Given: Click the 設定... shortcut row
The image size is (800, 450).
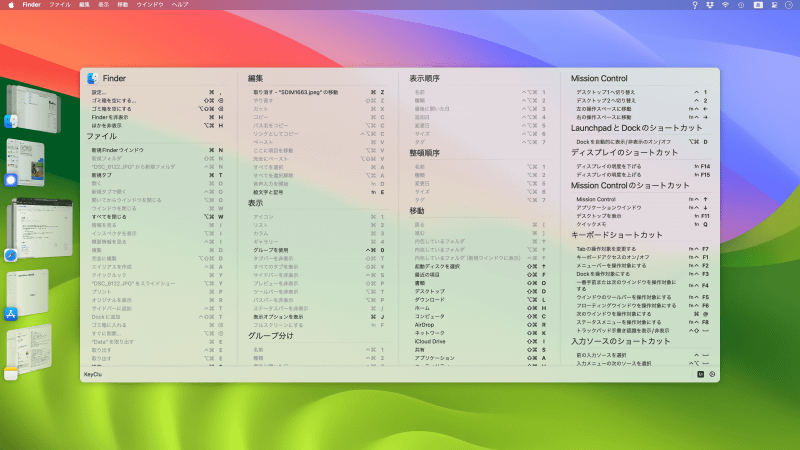Looking at the screenshot, I should [x=157, y=92].
